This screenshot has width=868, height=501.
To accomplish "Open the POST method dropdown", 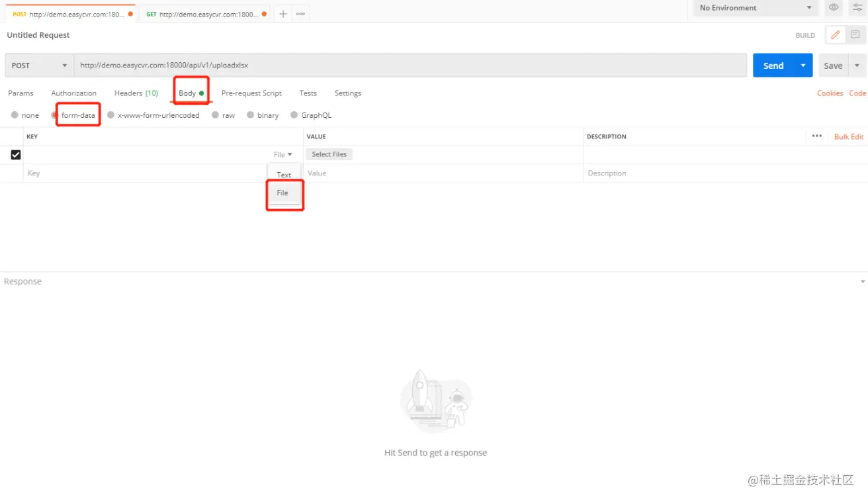I will tap(38, 66).
